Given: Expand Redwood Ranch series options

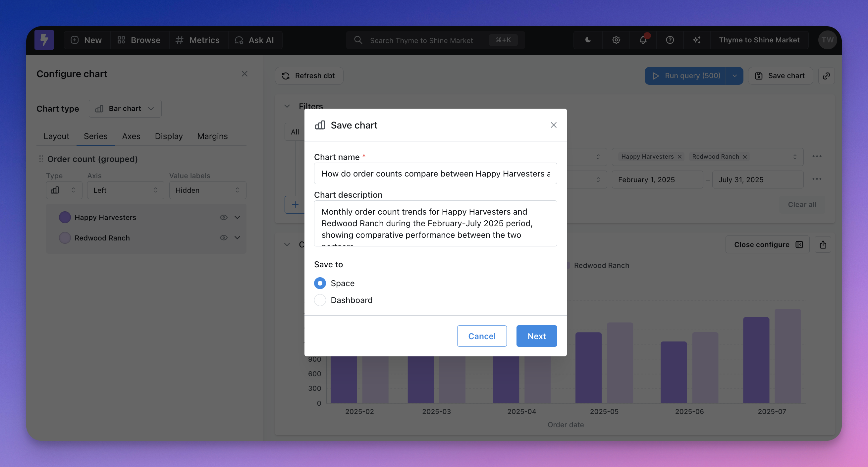Looking at the screenshot, I should [x=238, y=238].
